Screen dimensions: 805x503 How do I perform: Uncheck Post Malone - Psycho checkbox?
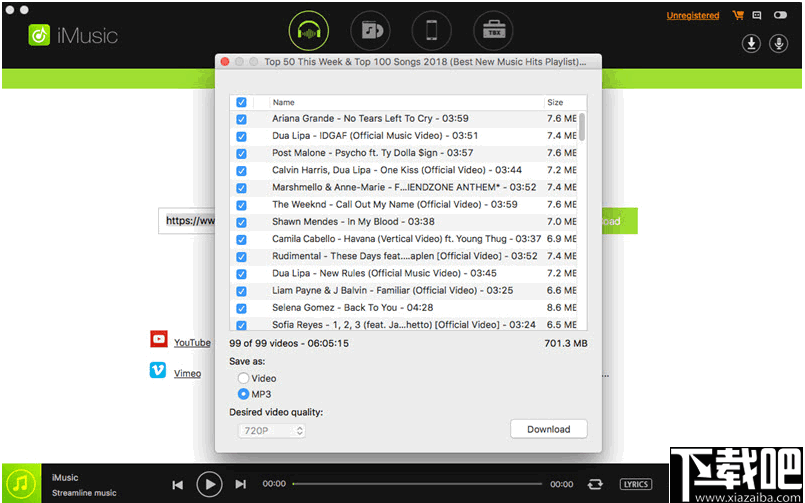coord(241,153)
